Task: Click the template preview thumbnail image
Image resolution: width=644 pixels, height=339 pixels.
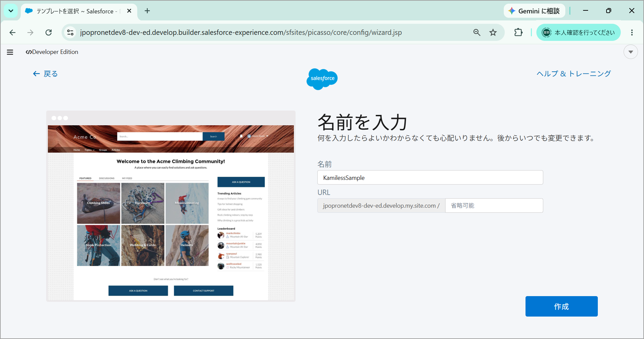Action: tap(171, 206)
